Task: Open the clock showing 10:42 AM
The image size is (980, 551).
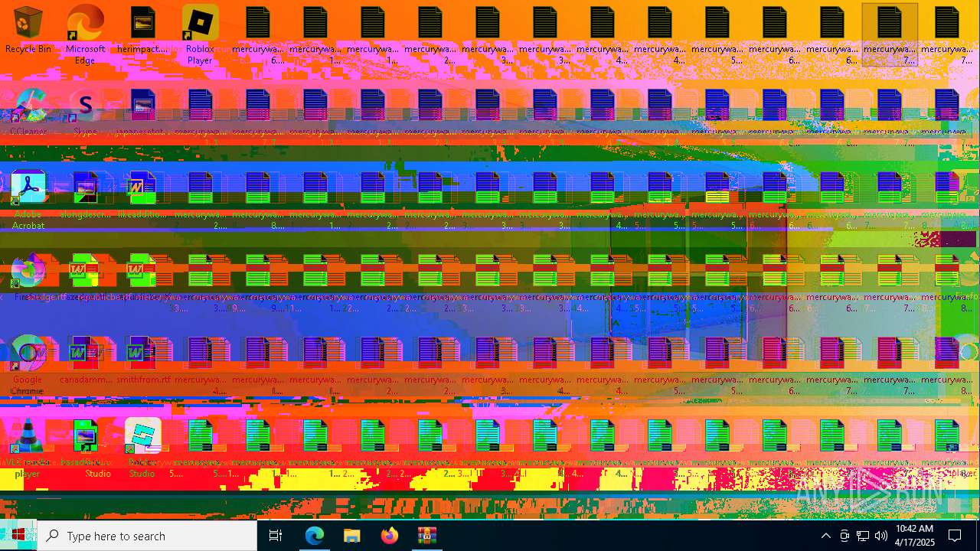Action: click(914, 536)
